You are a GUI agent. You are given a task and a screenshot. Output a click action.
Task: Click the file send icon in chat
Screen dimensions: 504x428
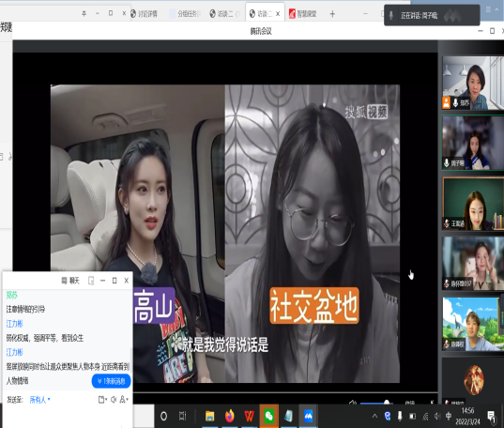pyautogui.click(x=101, y=400)
